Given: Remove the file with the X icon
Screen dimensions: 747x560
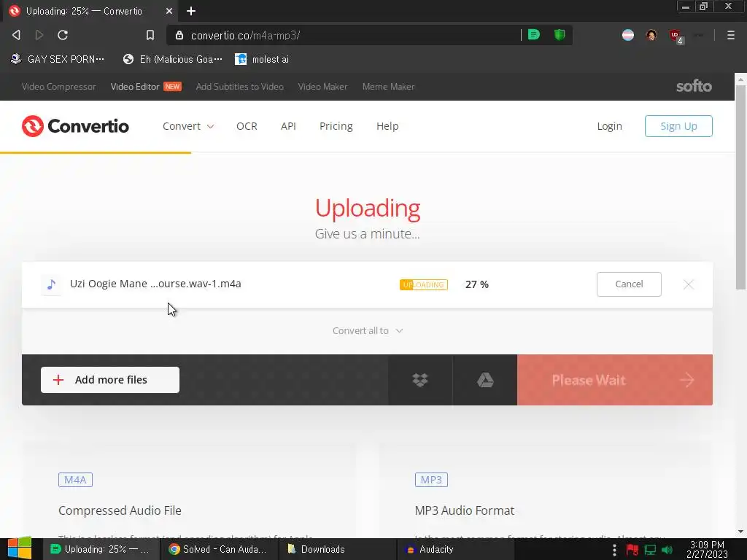Looking at the screenshot, I should point(688,284).
